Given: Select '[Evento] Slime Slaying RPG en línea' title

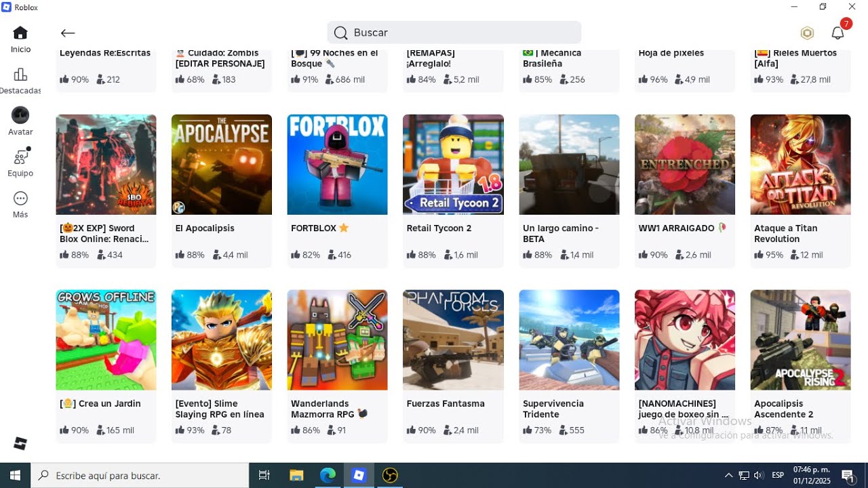Looking at the screenshot, I should pyautogui.click(x=220, y=409).
